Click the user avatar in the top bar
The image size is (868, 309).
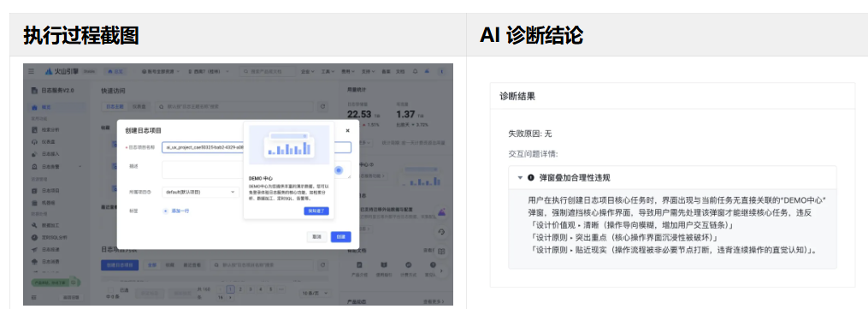(442, 71)
